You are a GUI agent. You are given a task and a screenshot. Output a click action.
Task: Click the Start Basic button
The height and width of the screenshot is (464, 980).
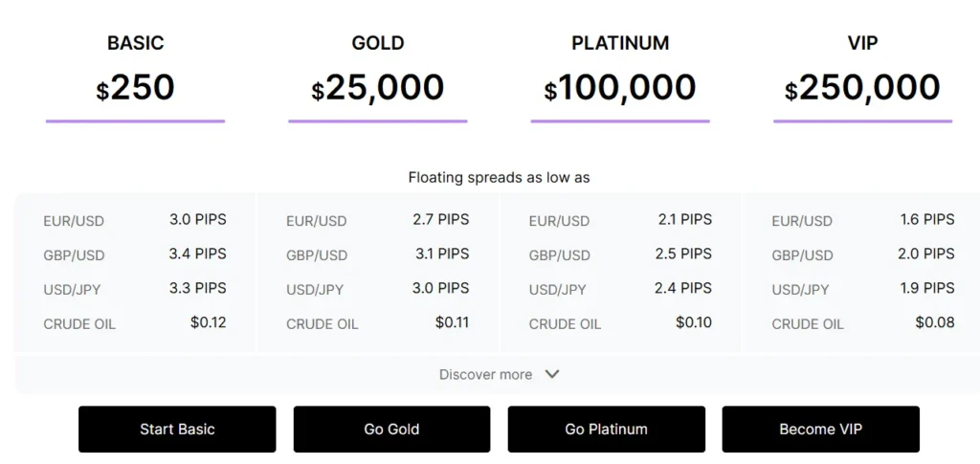coord(177,430)
